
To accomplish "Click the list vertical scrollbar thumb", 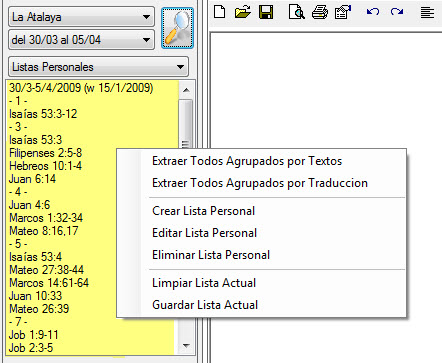I will (186, 124).
